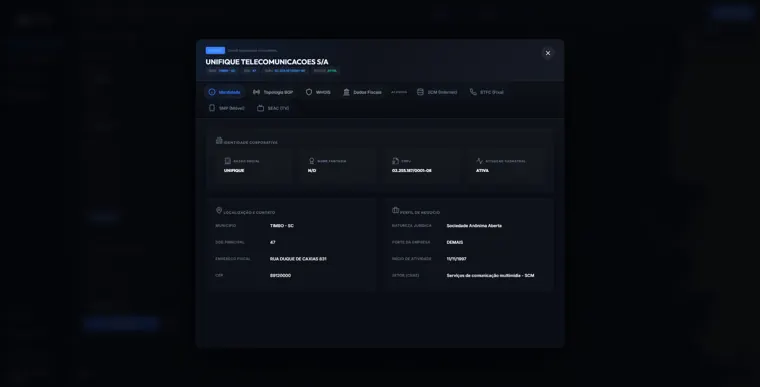The width and height of the screenshot is (760, 387).
Task: Select the STFC (Fixo) tab
Action: 487,92
